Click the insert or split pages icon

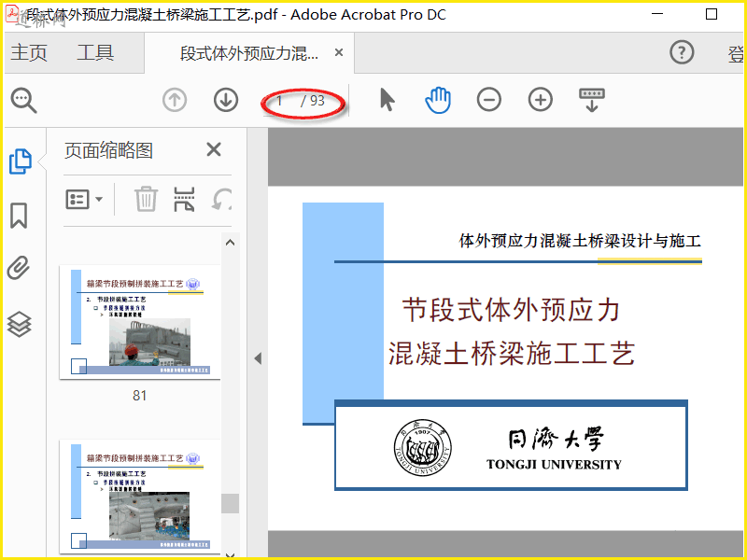pos(184,199)
